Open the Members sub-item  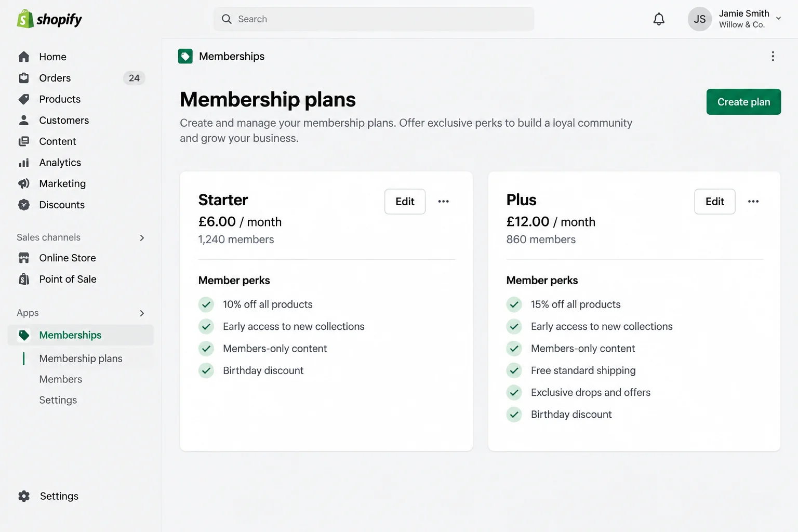61,379
